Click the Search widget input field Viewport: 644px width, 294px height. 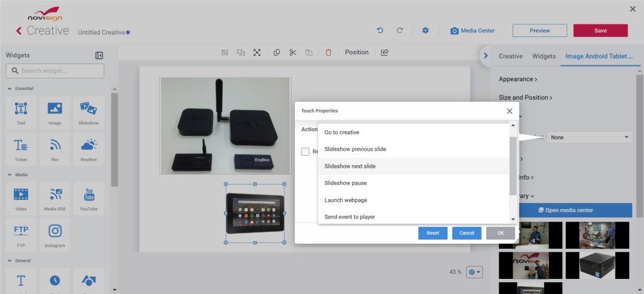coord(55,71)
